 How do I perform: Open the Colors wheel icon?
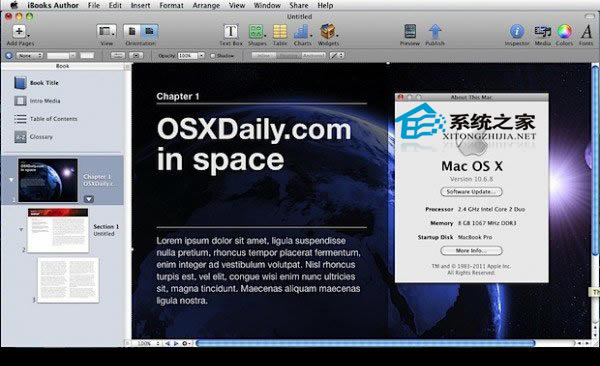click(x=564, y=31)
